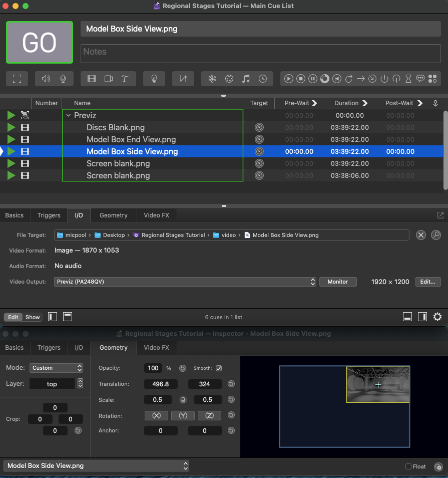Add a new Fade cue
The width and height of the screenshot is (448, 478).
[183, 79]
